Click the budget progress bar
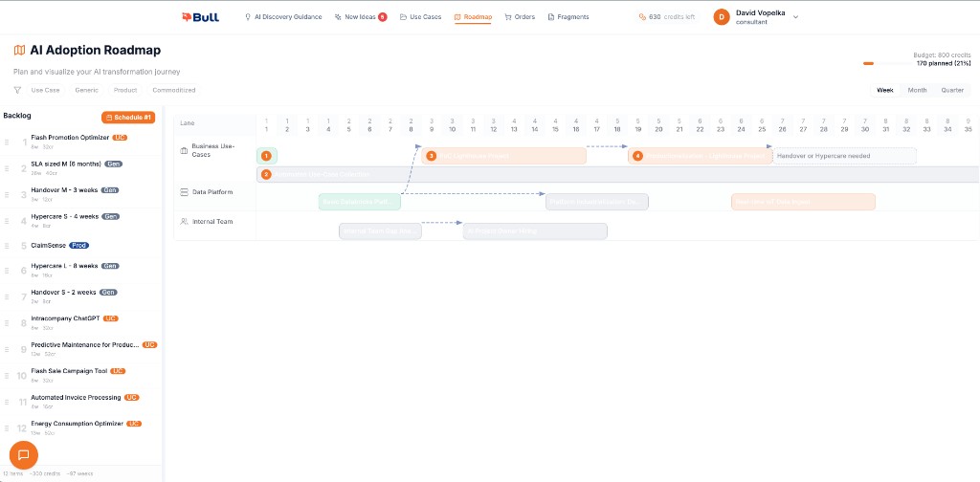Image resolution: width=980 pixels, height=482 pixels. point(886,63)
